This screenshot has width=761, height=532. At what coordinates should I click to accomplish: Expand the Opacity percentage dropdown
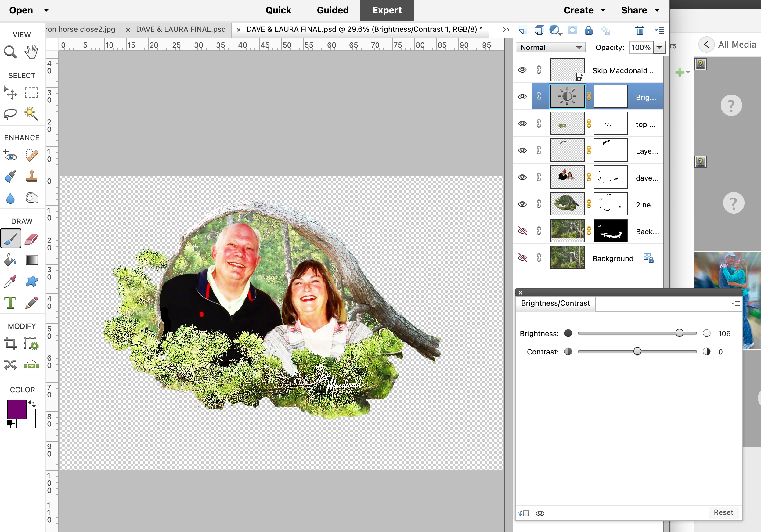tap(659, 47)
